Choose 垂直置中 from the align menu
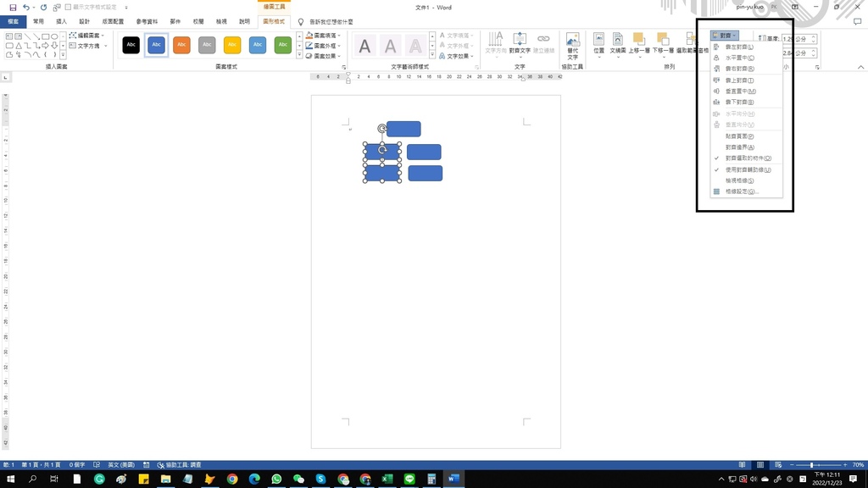The height and width of the screenshot is (488, 868). click(x=747, y=91)
